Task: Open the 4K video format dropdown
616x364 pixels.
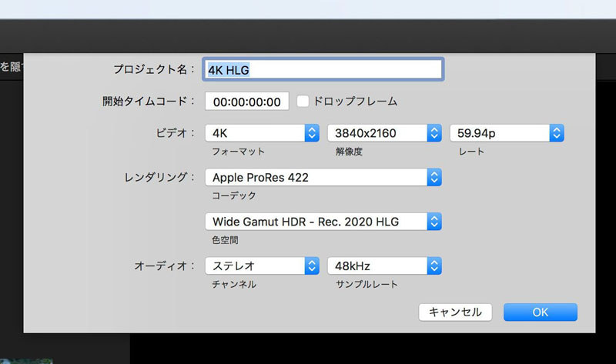Action: pyautogui.click(x=262, y=133)
